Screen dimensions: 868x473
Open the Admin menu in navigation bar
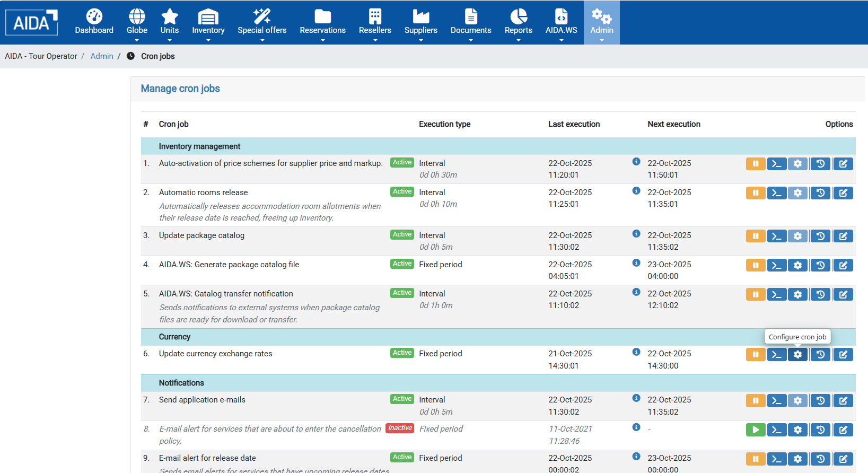[602, 23]
